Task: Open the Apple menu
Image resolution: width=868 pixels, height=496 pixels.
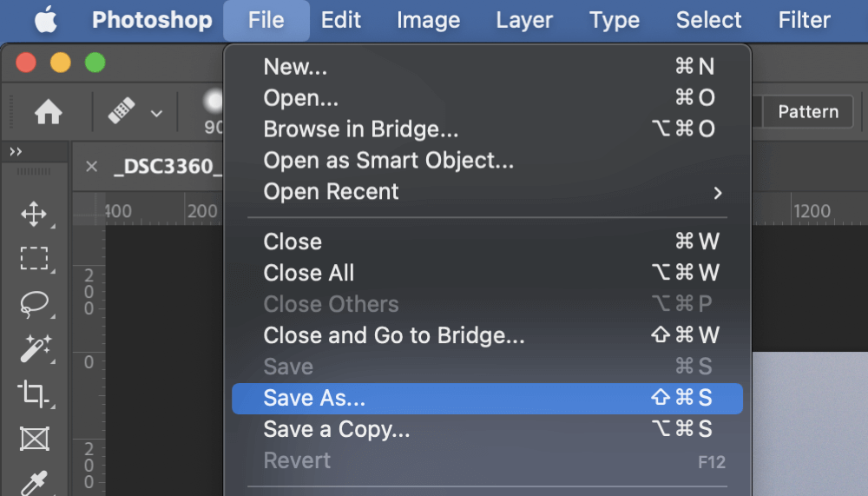Action: coord(45,21)
